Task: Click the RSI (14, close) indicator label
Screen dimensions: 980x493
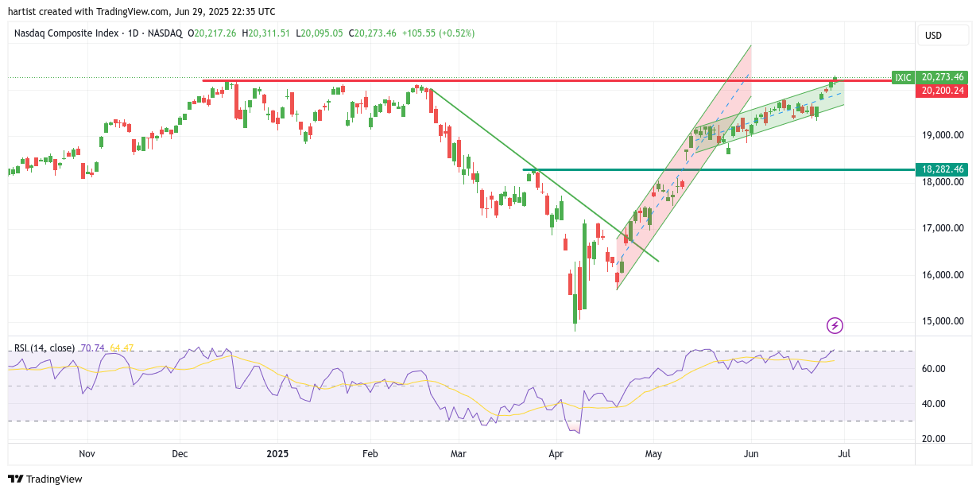Action: click(45, 348)
